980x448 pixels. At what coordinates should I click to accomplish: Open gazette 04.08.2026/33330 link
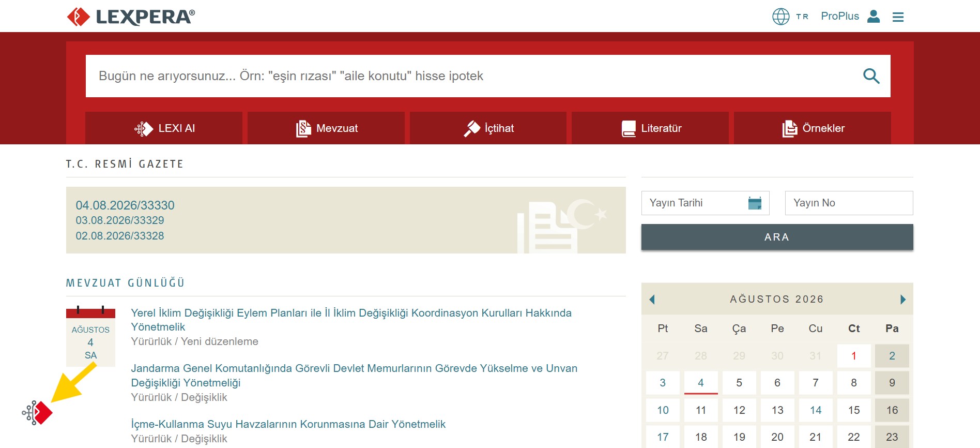125,205
